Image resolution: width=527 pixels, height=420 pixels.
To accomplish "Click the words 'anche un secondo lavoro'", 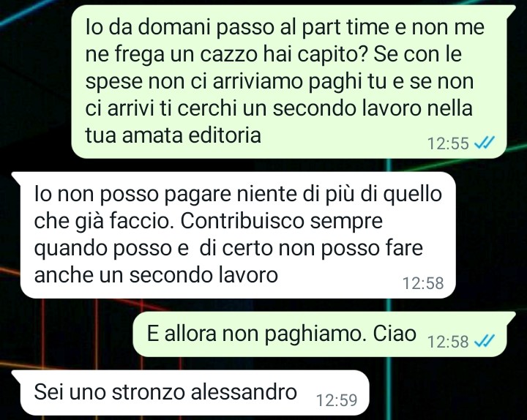I will coord(156,274).
